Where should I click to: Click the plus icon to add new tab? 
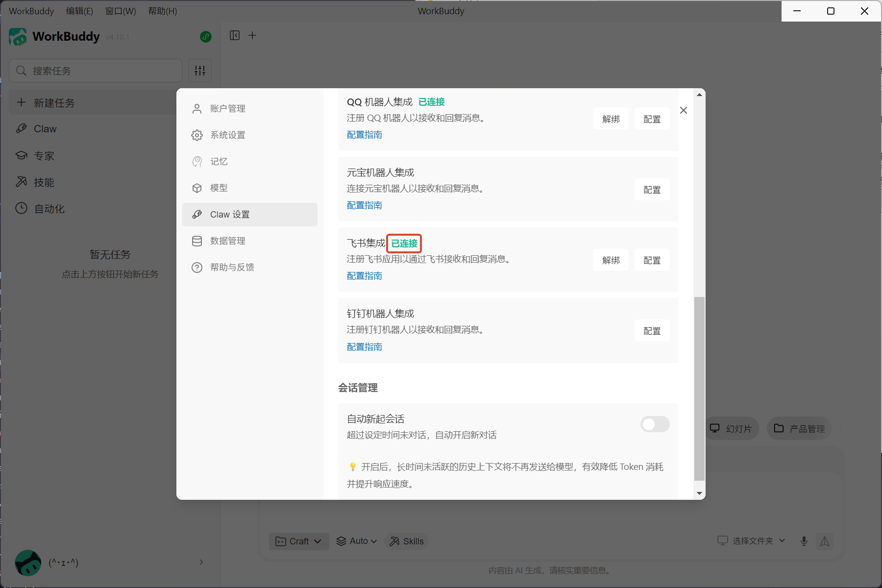click(x=252, y=35)
